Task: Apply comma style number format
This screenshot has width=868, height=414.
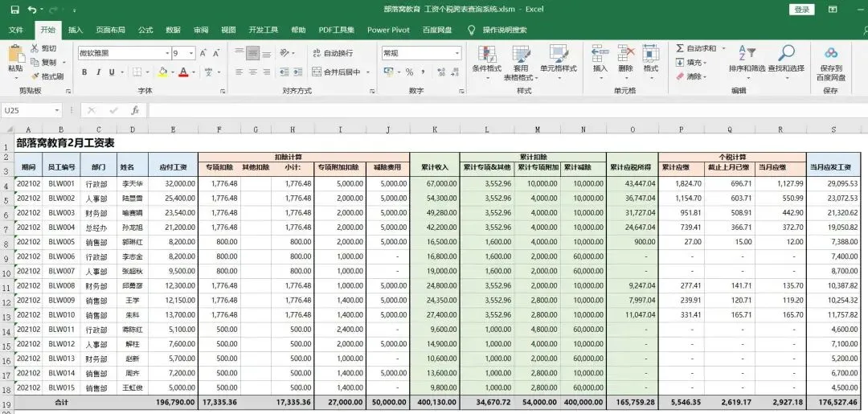Action: pyautogui.click(x=424, y=72)
